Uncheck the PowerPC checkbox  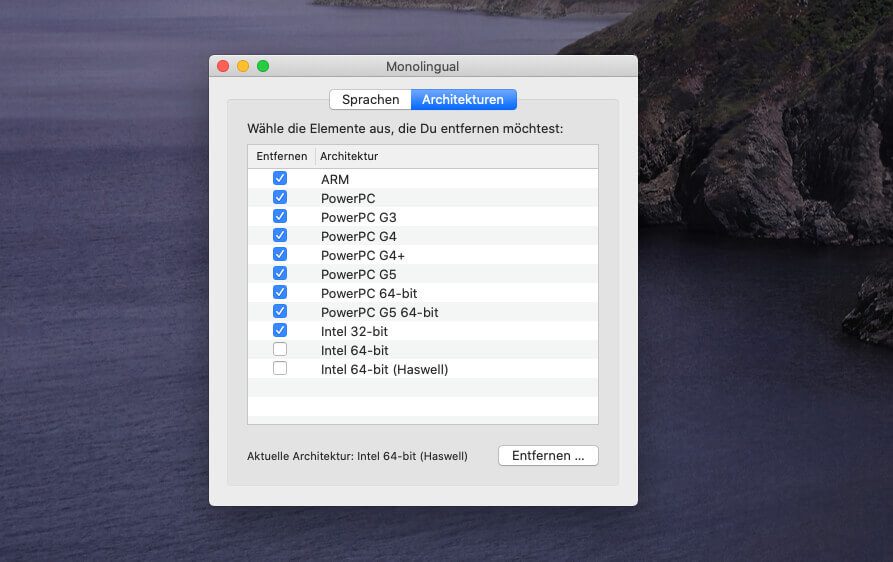coord(280,197)
